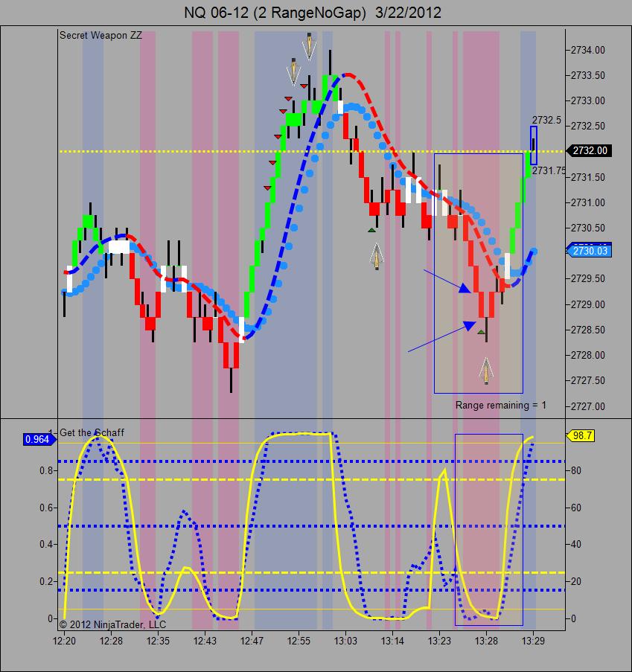Click the Secret Weapon ZZ indicator label

(x=100, y=36)
